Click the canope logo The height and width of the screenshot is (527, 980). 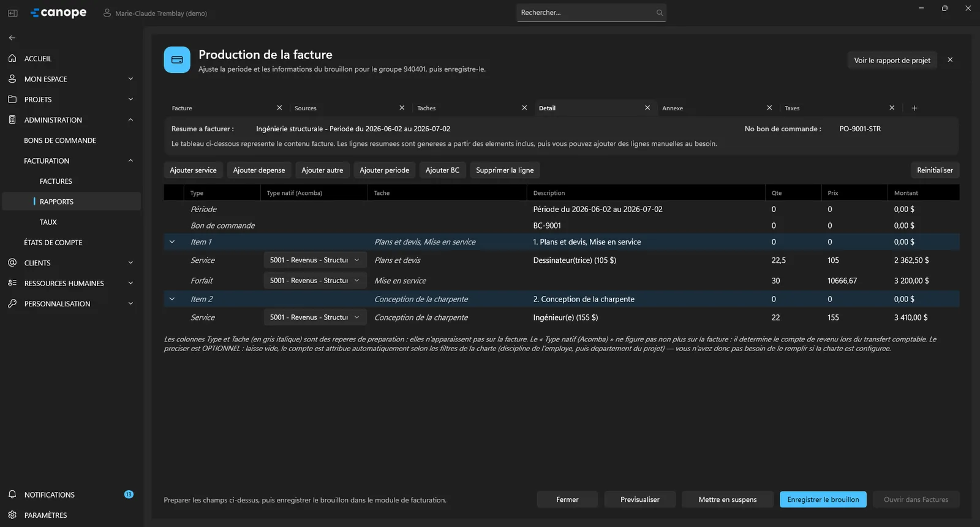point(59,13)
